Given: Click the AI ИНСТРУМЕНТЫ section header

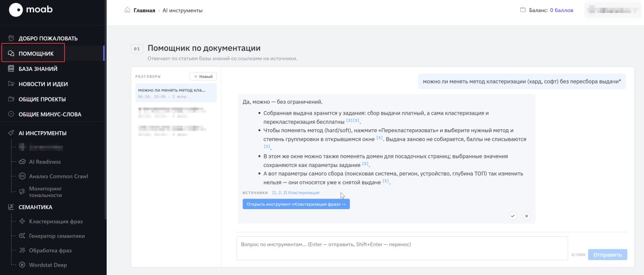Looking at the screenshot, I should tap(42, 133).
